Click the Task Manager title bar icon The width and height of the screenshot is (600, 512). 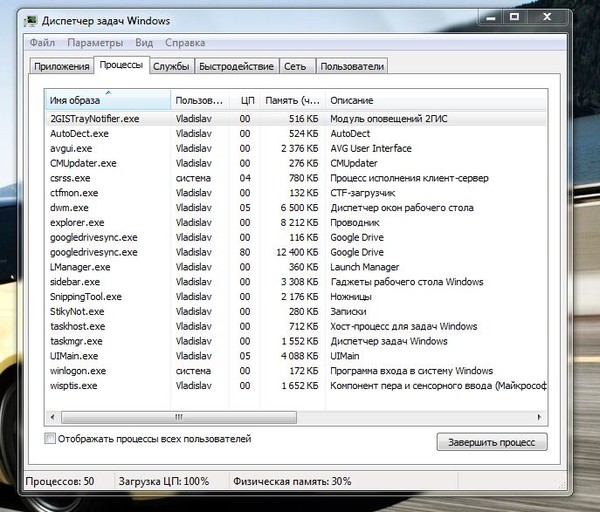(31, 21)
